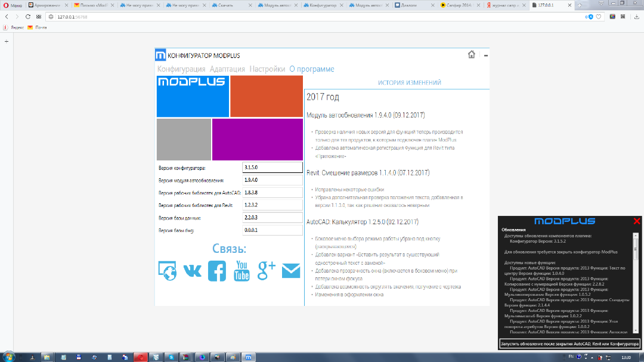This screenshot has height=362, width=644.
Task: Click the system clock in the taskbar
Action: (626, 357)
